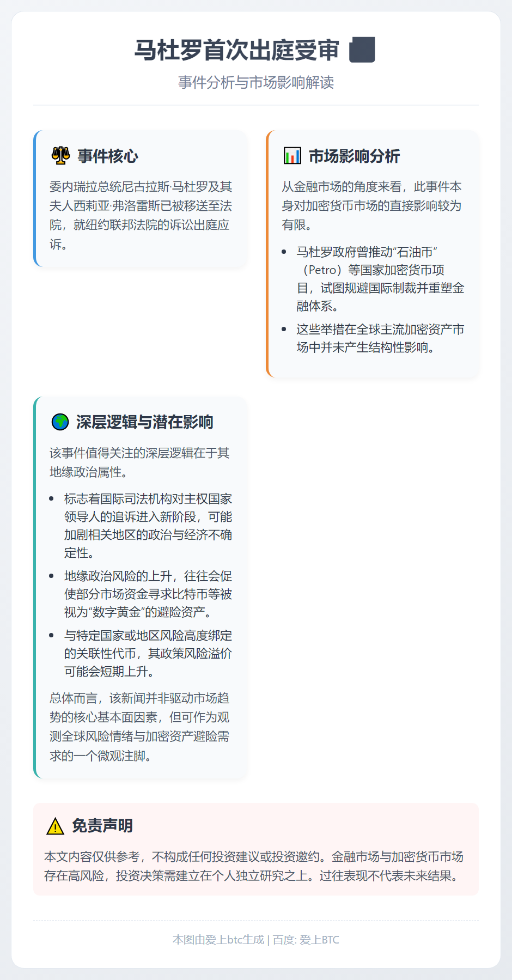Viewport: 512px width, 980px height.
Task: Click the scales icon next to 事件核心
Action: (60, 156)
